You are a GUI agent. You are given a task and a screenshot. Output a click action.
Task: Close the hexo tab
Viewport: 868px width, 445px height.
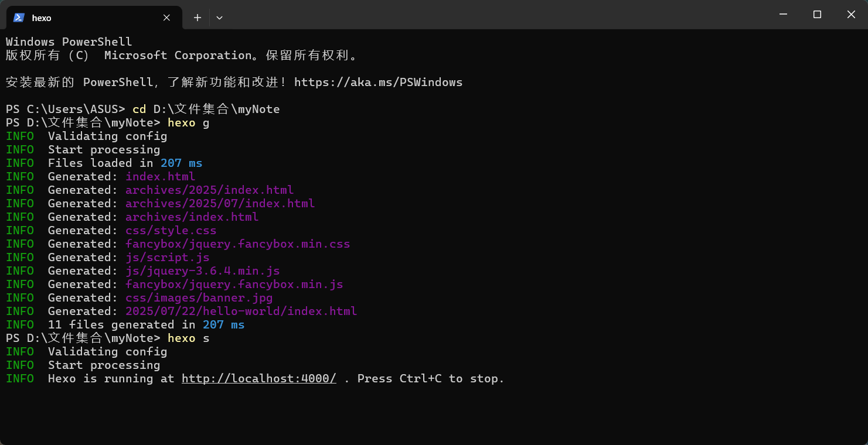pyautogui.click(x=166, y=18)
